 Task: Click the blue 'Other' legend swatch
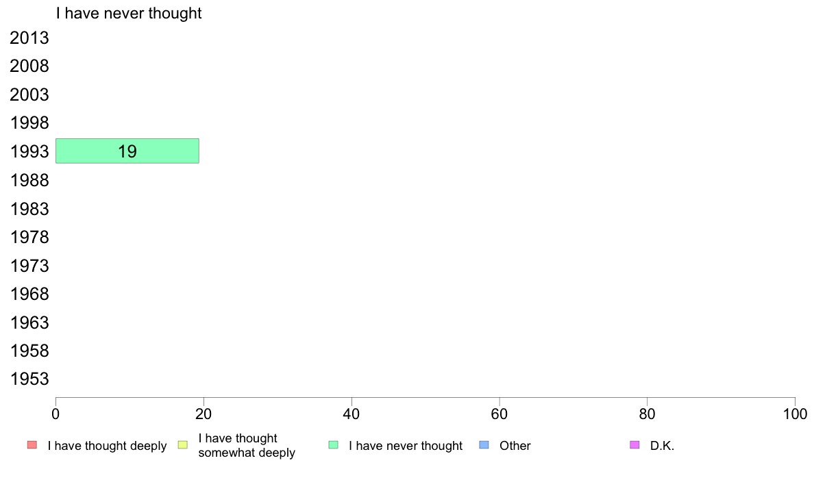[484, 445]
